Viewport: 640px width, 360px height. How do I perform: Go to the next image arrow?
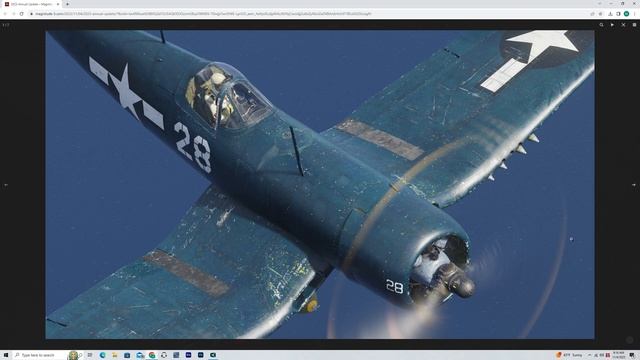click(634, 185)
